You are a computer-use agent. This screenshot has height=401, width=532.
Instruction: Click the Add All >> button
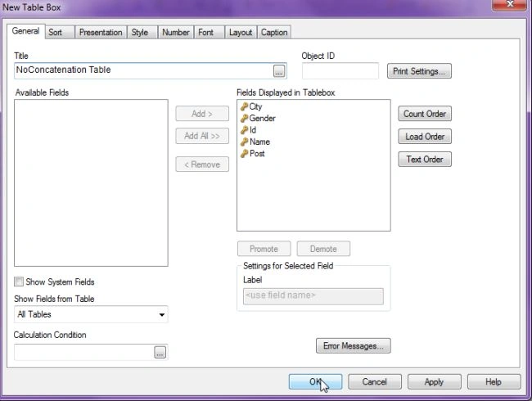(202, 136)
